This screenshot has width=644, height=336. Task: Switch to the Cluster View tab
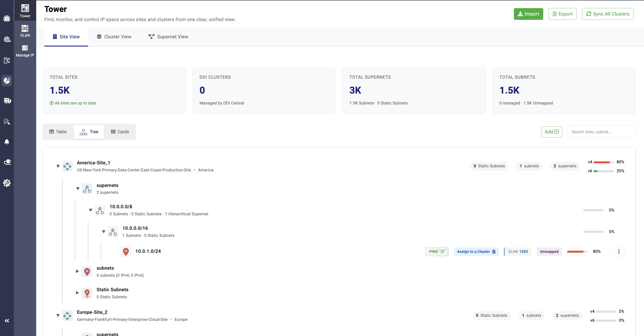(x=114, y=37)
